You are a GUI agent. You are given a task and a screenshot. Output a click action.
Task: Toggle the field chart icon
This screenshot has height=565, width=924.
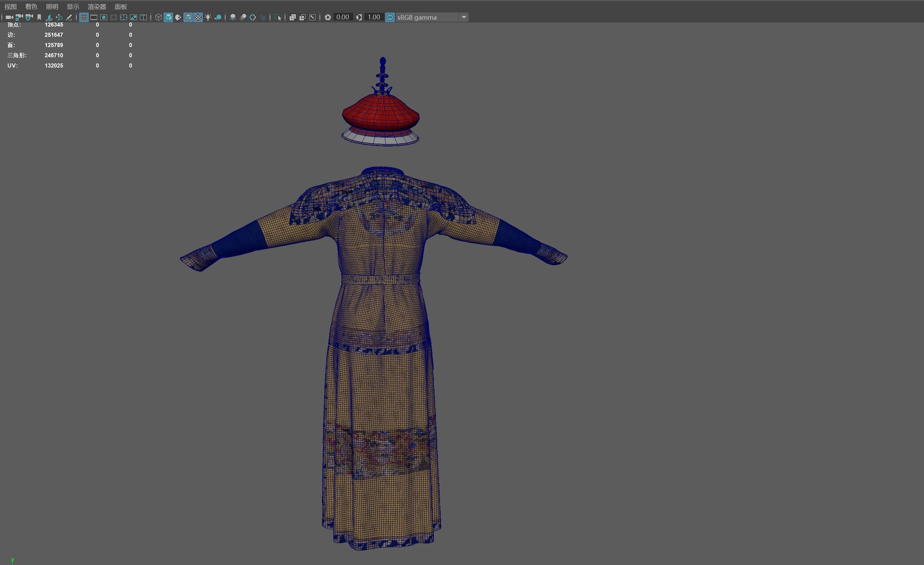(124, 17)
